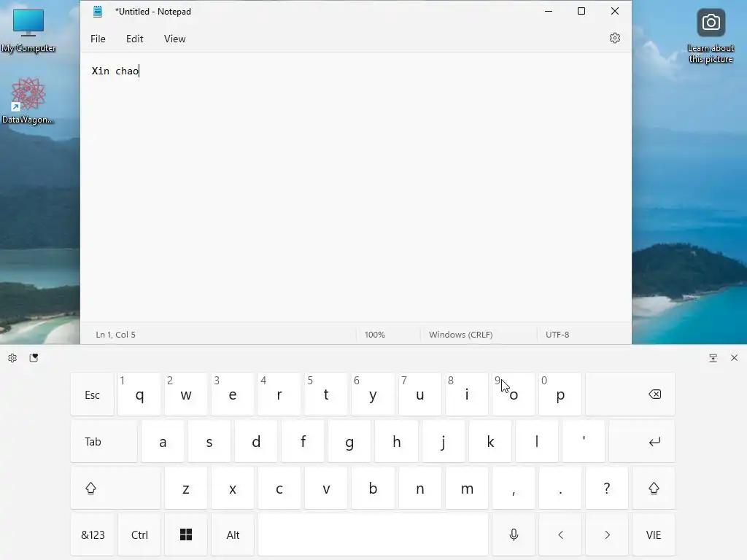Switch to symbols with &123 key

[93, 534]
